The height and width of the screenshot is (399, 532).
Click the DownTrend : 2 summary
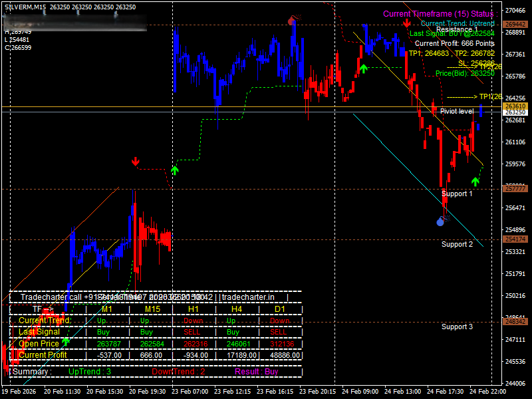click(x=178, y=372)
